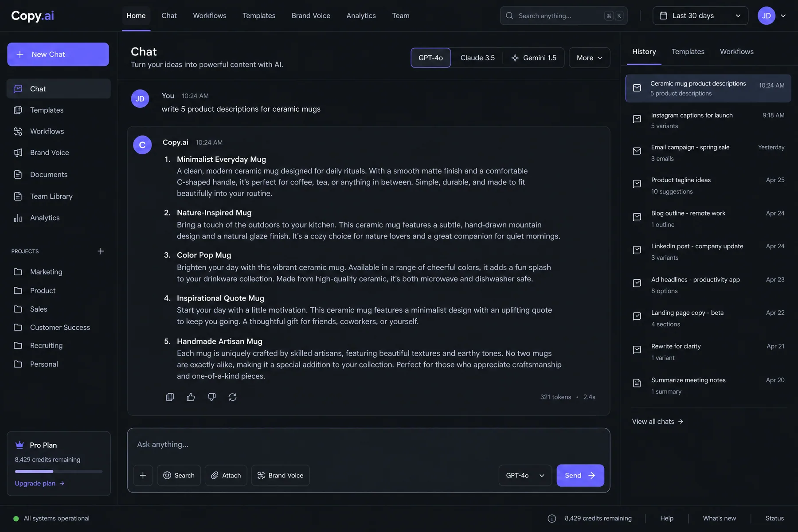
Task: Copy the response with the copy icon
Action: 170,397
